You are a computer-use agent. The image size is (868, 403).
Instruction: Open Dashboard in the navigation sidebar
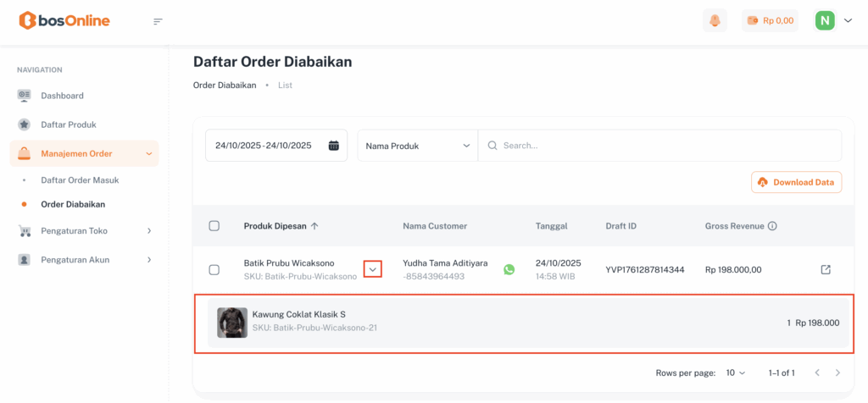(62, 96)
